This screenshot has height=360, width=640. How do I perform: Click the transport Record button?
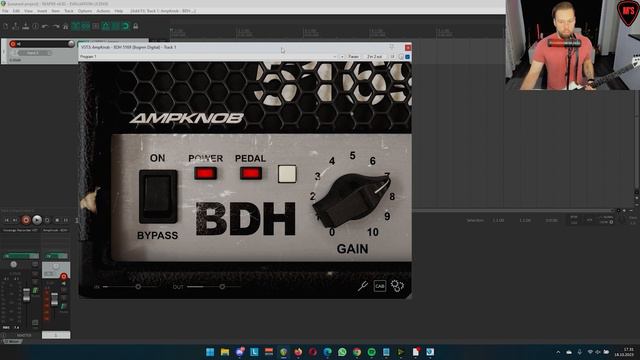click(26, 220)
